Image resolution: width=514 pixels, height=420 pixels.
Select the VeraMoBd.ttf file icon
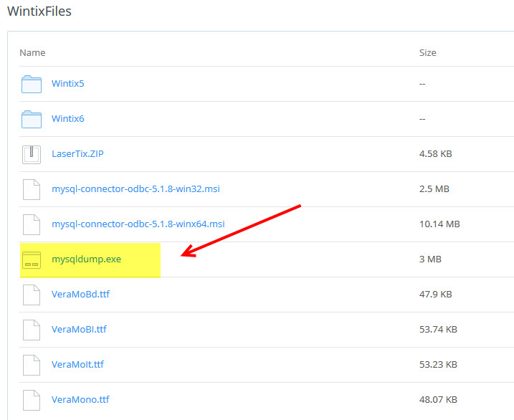click(x=32, y=295)
